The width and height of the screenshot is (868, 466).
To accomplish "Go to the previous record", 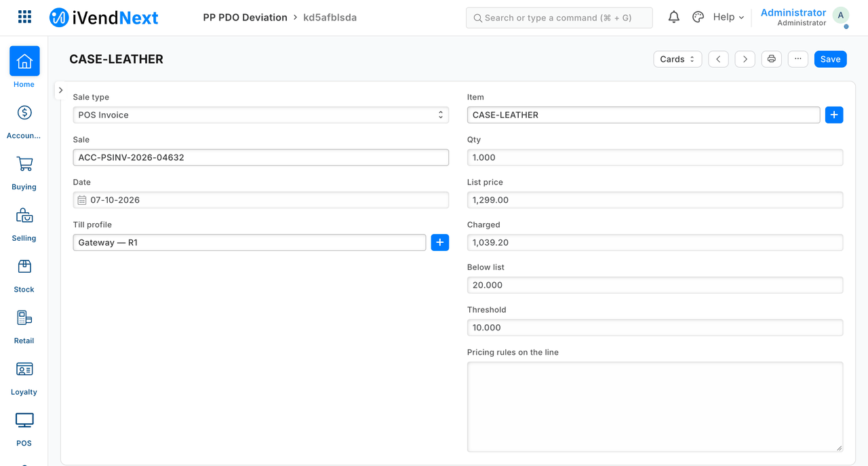I will (x=719, y=59).
